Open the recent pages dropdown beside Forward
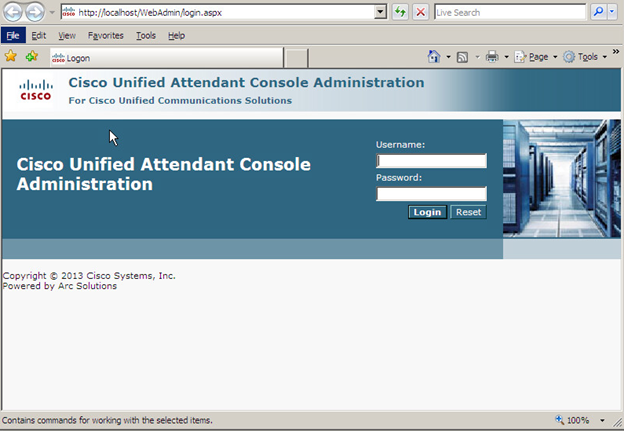This screenshot has width=624, height=432. [x=52, y=12]
